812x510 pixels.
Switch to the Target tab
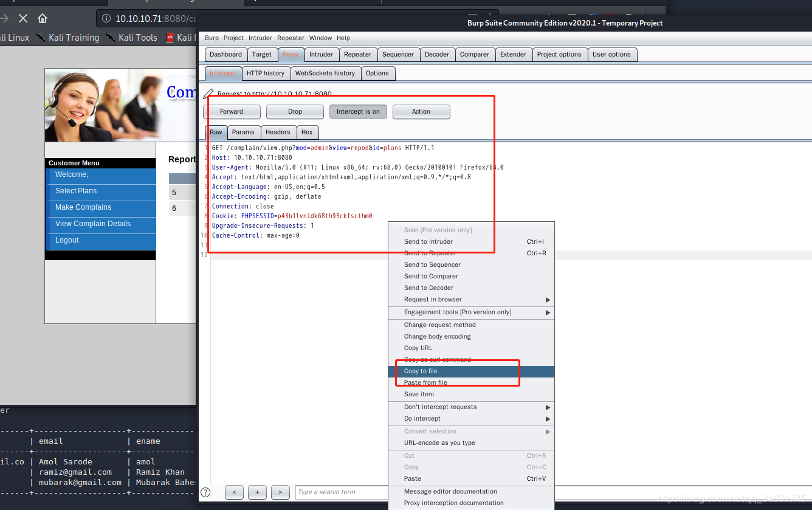[x=262, y=55]
